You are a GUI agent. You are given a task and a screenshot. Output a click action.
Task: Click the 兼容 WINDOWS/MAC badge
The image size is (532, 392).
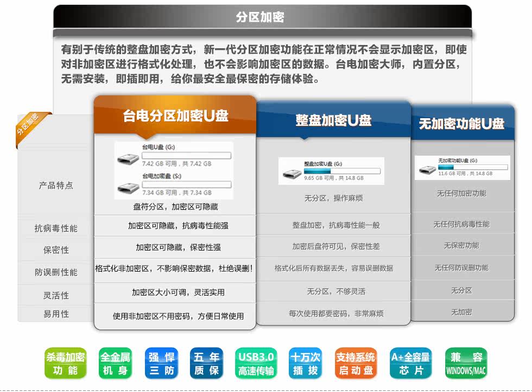coord(466,363)
